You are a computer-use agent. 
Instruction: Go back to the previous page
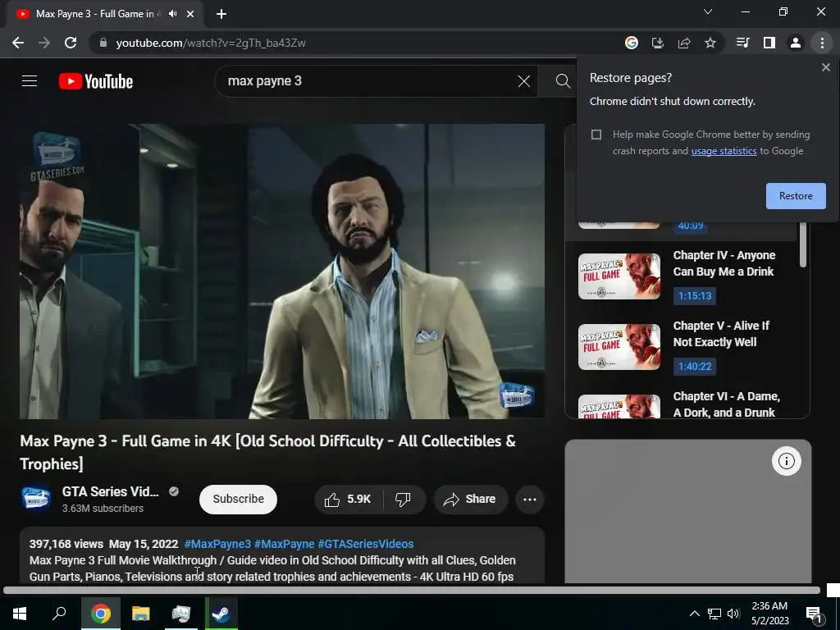pyautogui.click(x=18, y=43)
